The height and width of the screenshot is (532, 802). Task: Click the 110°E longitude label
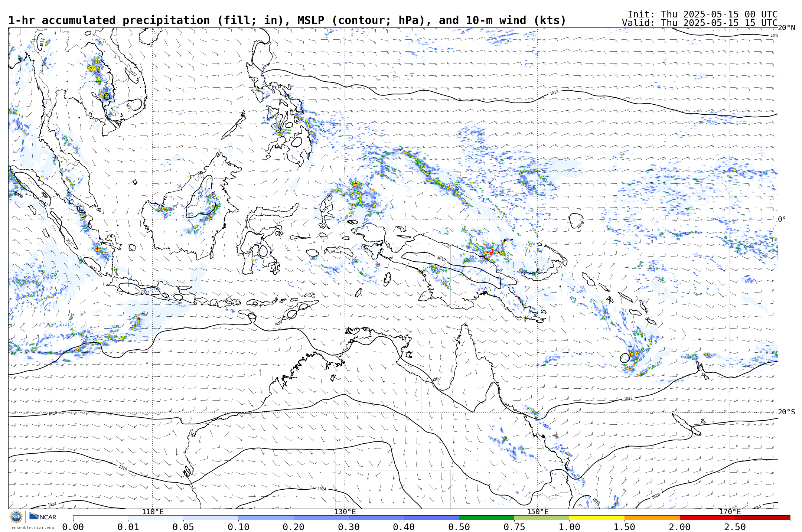tap(153, 512)
